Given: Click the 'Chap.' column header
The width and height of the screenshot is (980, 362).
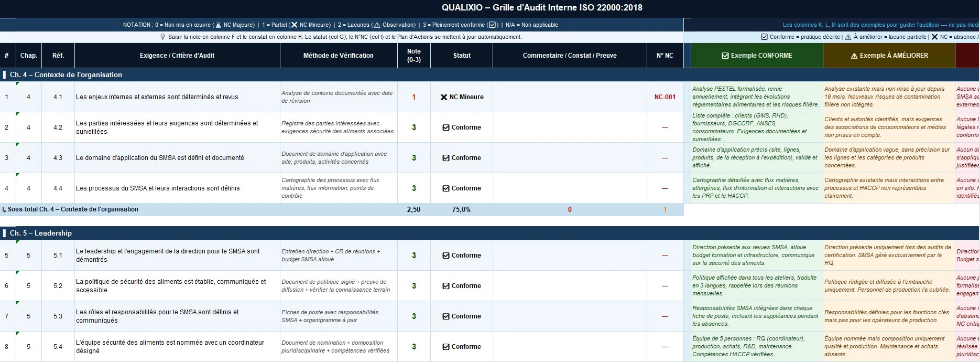Looking at the screenshot, I should [29, 55].
